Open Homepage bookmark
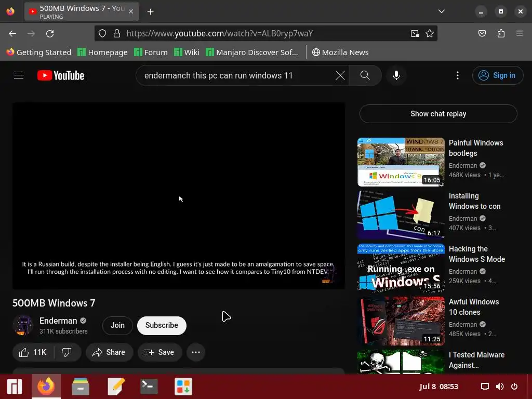This screenshot has height=399, width=532. click(x=102, y=52)
